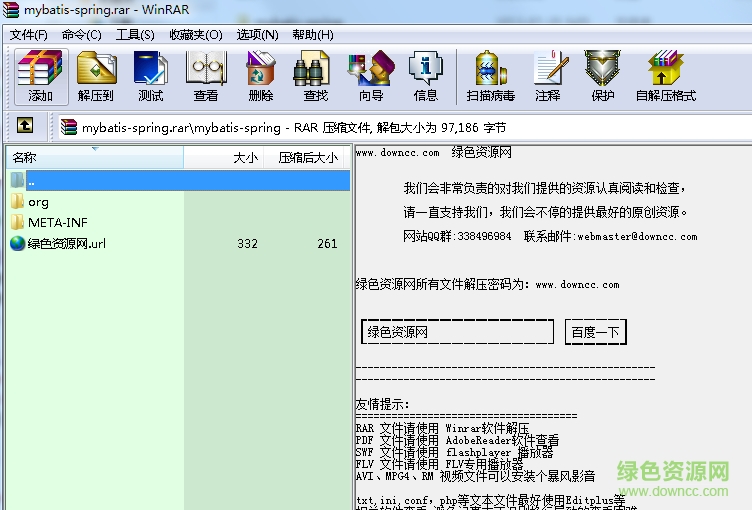Open the Favorites (收藏夹) menu
752x510 pixels.
(x=196, y=35)
